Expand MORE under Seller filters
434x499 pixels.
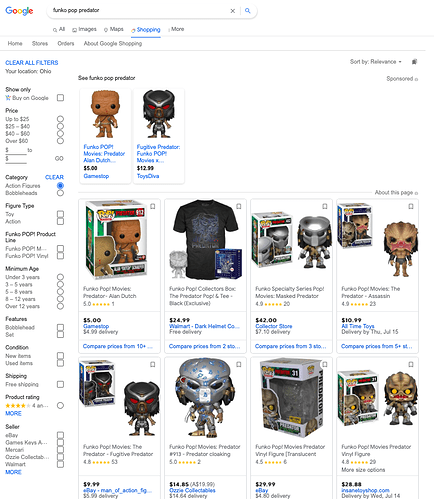point(13,472)
